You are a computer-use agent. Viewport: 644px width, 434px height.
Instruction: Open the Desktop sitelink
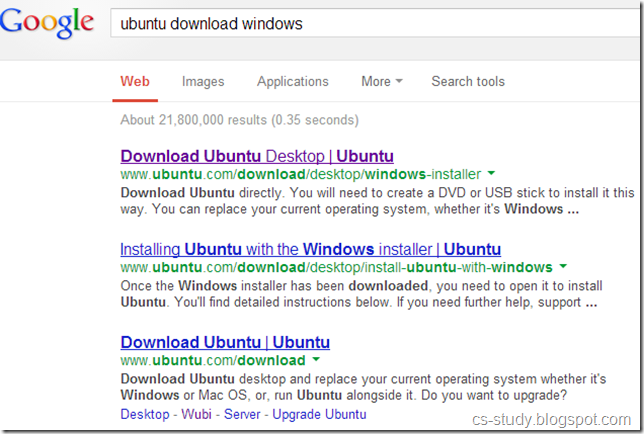[145, 414]
